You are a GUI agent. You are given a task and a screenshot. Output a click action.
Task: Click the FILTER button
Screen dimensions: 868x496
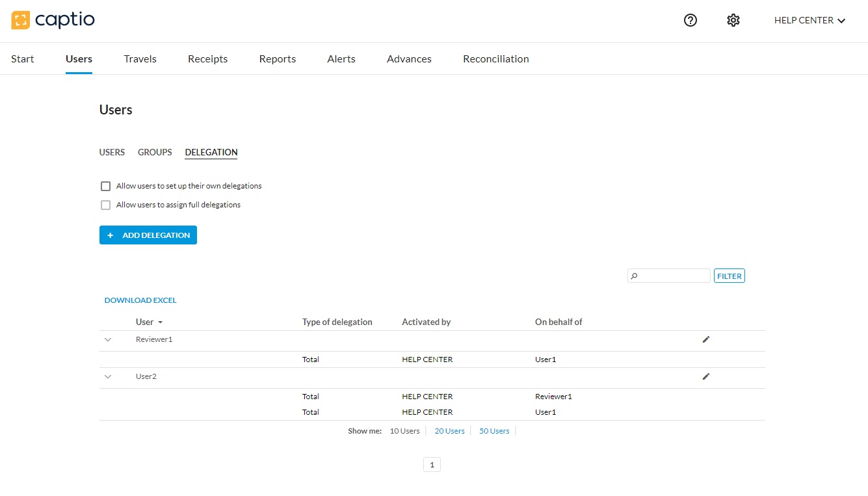[x=729, y=276]
